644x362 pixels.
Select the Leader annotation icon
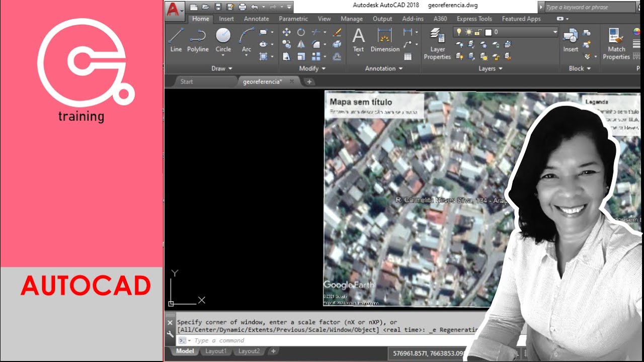point(408,44)
